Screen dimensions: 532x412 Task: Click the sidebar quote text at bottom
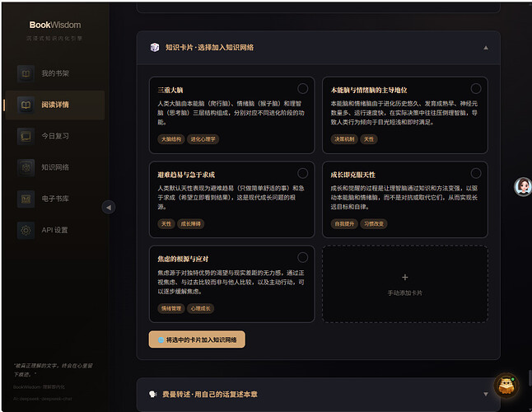pos(54,370)
